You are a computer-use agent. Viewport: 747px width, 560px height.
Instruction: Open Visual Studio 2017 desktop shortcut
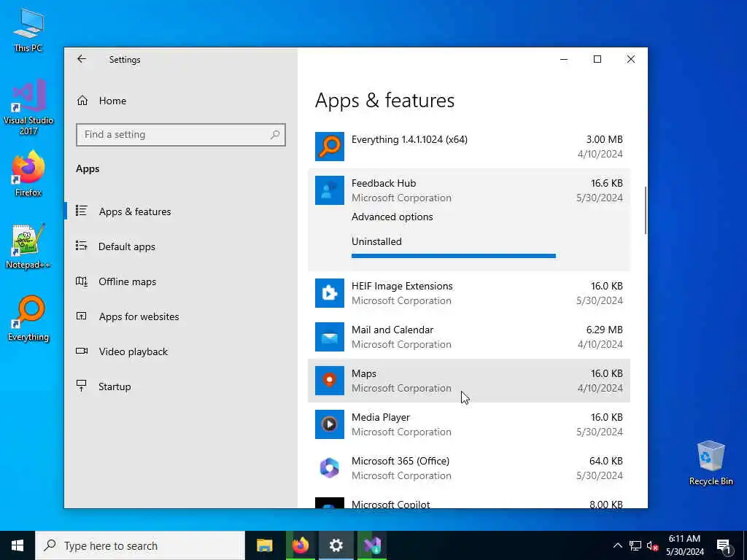28,106
